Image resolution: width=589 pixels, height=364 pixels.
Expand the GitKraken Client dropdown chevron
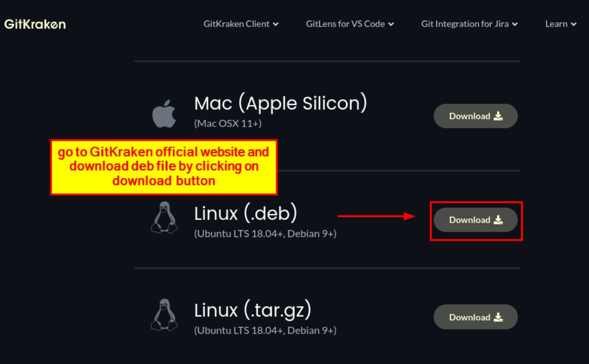pos(276,24)
